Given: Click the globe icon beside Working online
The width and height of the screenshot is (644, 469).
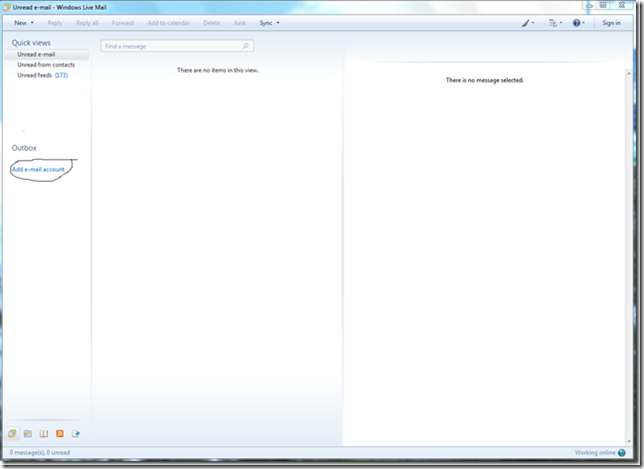Looking at the screenshot, I should (622, 453).
